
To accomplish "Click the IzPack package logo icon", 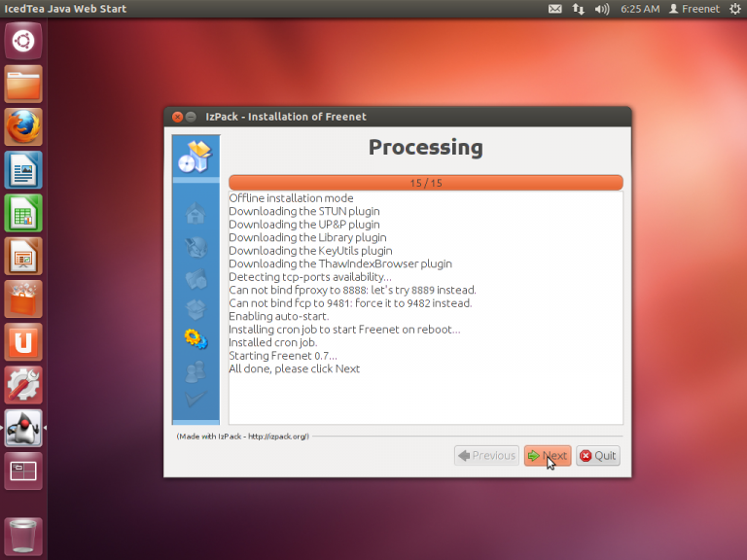I will 196,157.
